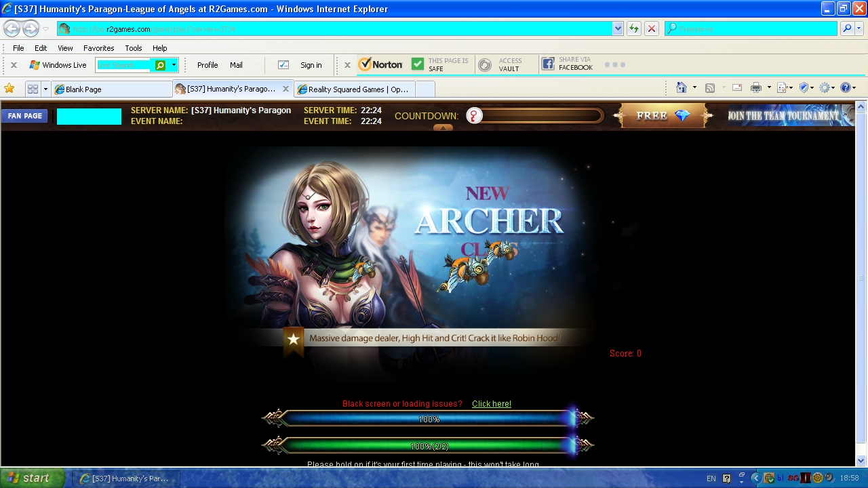Open the Favorites menu
The image size is (868, 488).
98,48
